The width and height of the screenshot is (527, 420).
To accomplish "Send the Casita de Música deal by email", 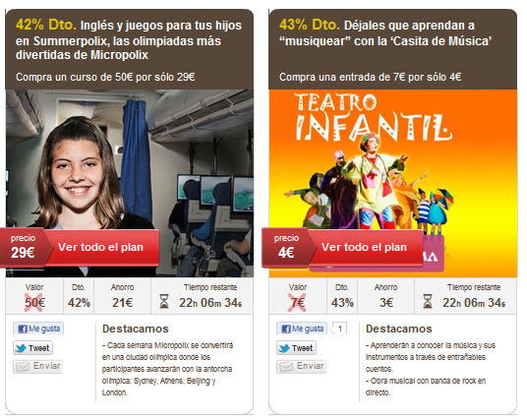I will coord(302,366).
